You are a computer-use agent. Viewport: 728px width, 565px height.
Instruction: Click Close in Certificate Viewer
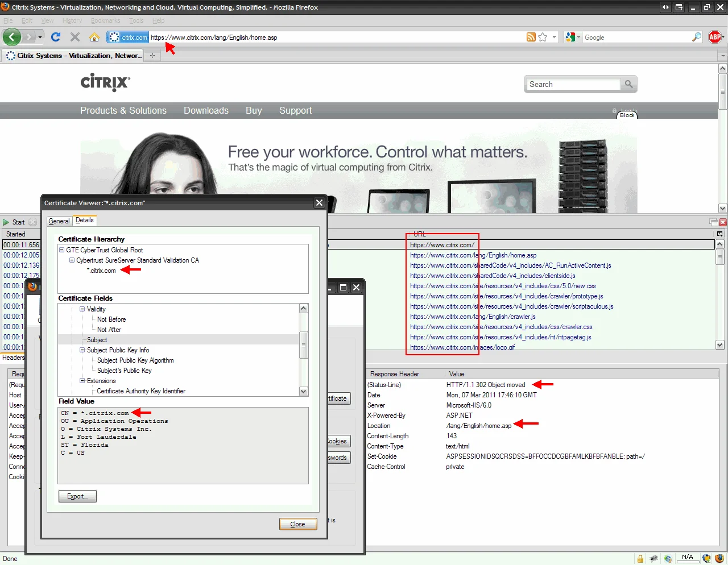point(298,524)
